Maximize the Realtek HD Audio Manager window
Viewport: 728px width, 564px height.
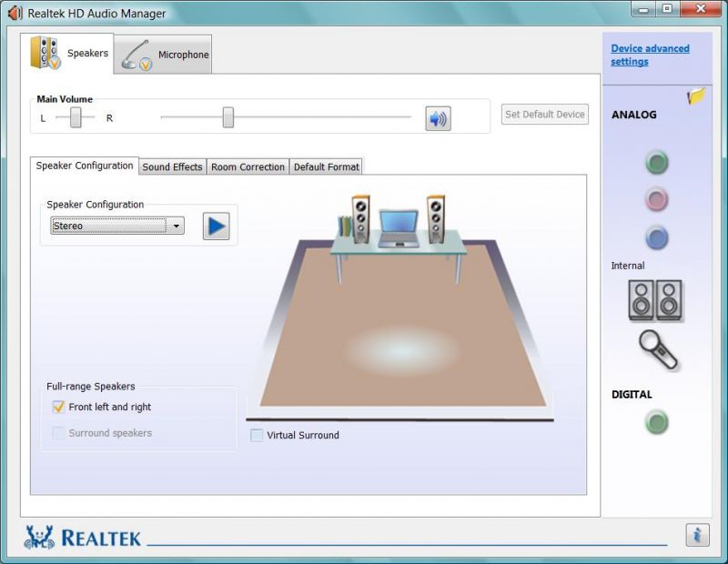point(667,9)
